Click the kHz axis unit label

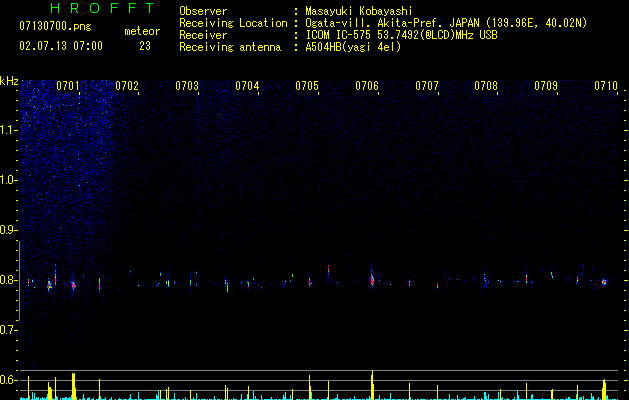tap(9, 81)
